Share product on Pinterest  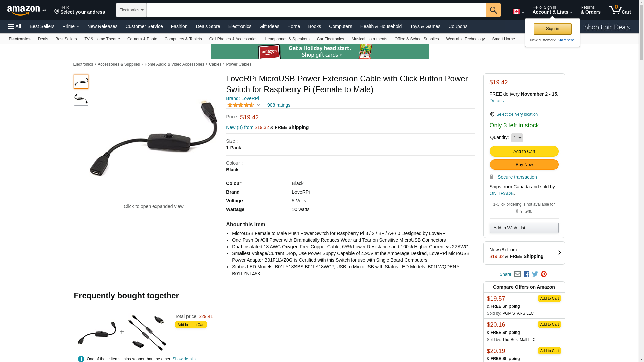coord(544,274)
